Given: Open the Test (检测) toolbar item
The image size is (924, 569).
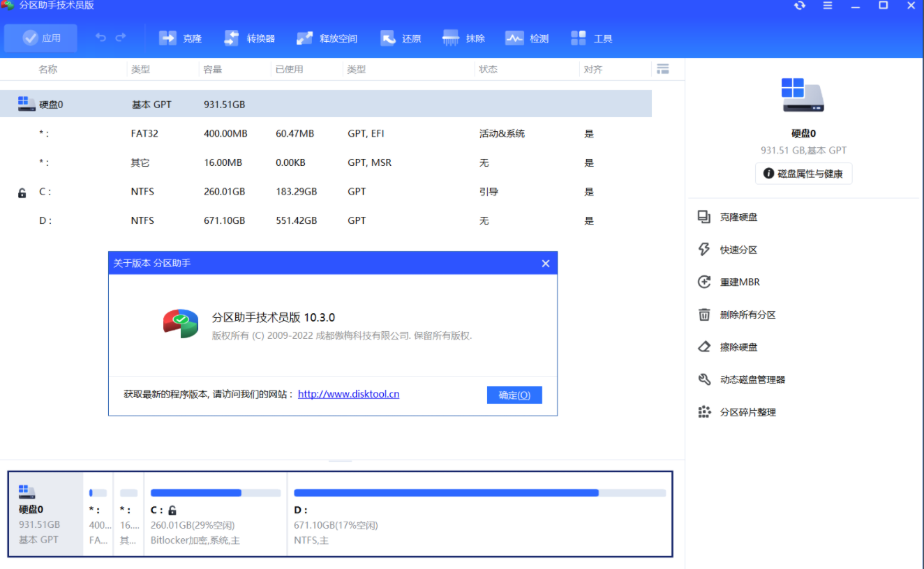Looking at the screenshot, I should point(527,38).
